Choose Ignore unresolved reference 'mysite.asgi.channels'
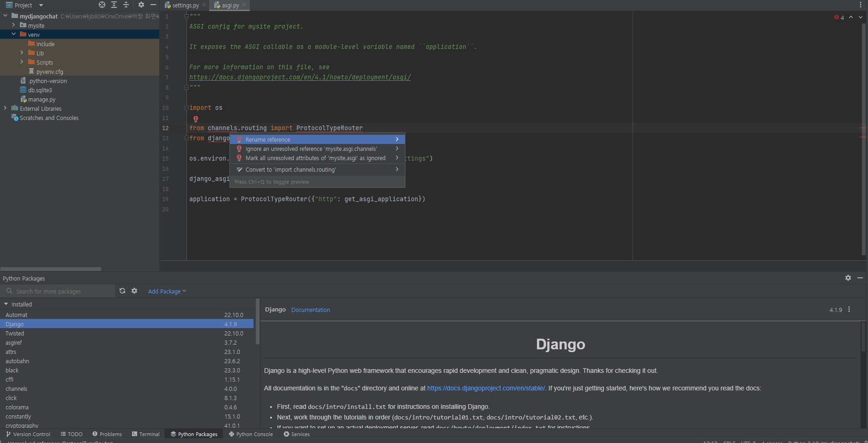The height and width of the screenshot is (443, 868). (x=317, y=149)
